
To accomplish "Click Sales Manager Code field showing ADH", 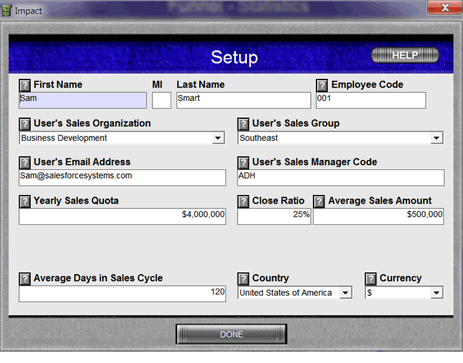I will tap(341, 178).
